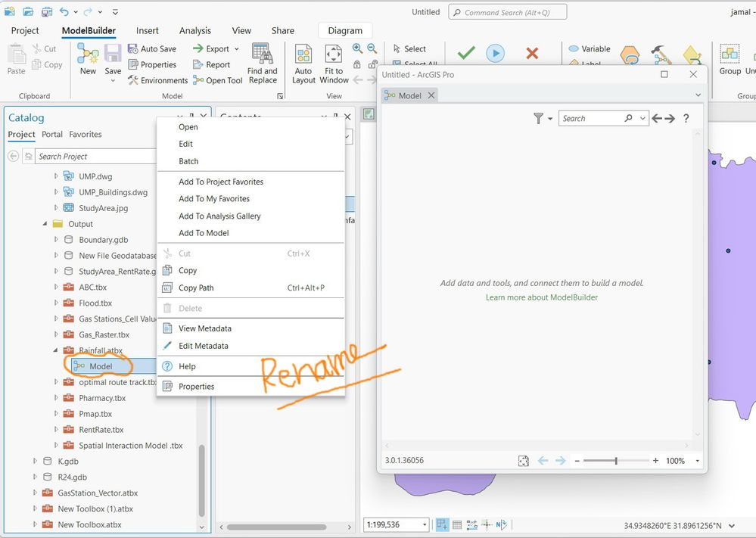Click the Select tool in ribbon
This screenshot has height=538, width=756.
pyautogui.click(x=409, y=48)
